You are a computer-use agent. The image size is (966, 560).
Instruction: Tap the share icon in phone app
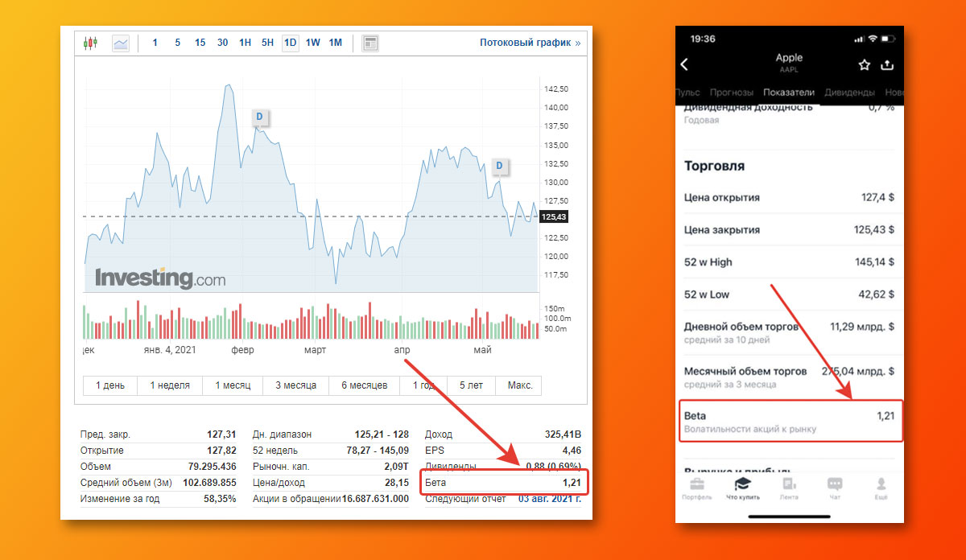[x=887, y=64]
